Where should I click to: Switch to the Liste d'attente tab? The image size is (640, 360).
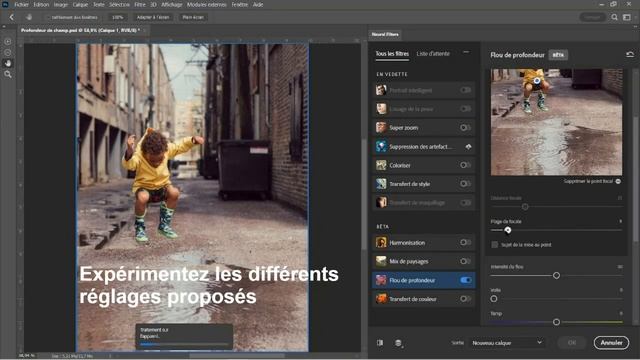[x=433, y=53]
